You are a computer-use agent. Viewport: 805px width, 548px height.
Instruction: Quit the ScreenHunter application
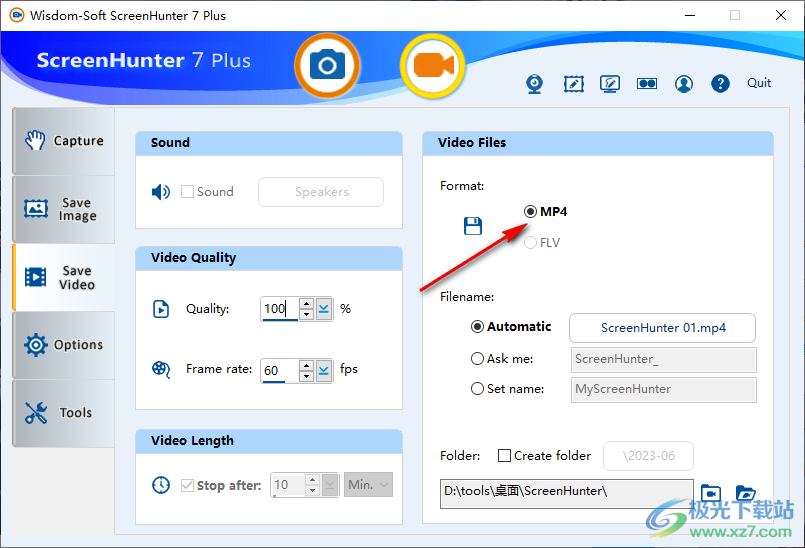coord(759,83)
